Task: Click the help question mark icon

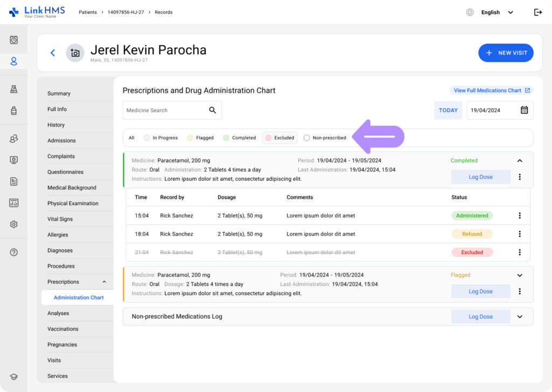Action: click(13, 252)
